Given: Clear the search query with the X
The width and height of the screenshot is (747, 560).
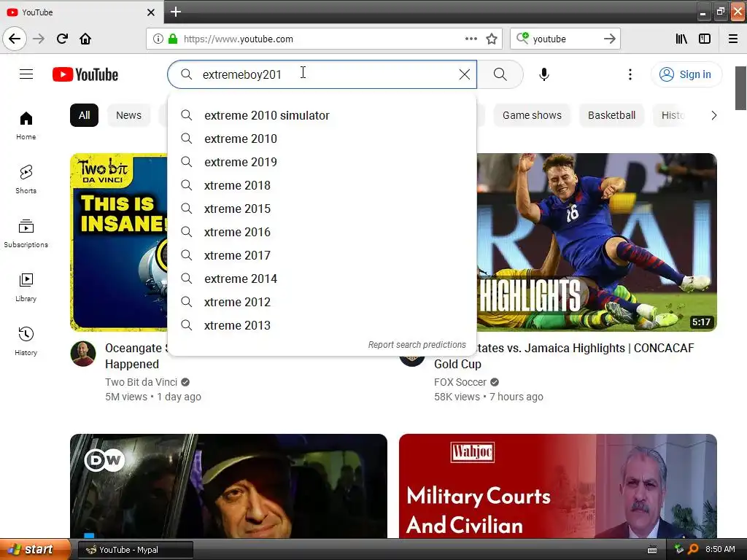Looking at the screenshot, I should point(465,74).
